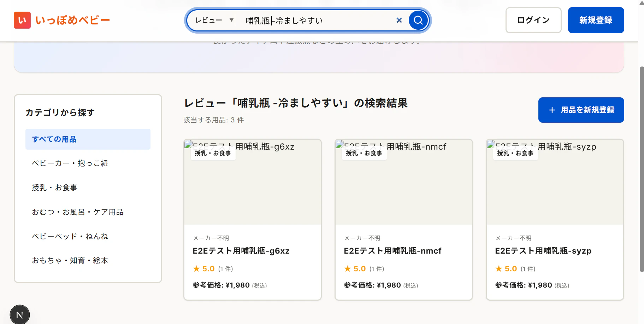This screenshot has width=644, height=324.
Task: Select the 授乳・お食事 sidebar category
Action: (x=88, y=187)
